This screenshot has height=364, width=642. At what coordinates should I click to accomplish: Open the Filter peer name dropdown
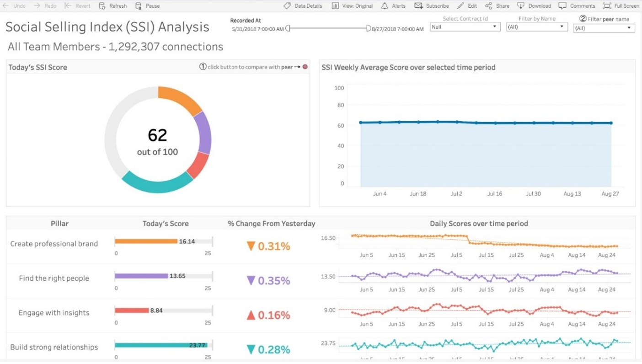click(x=604, y=28)
